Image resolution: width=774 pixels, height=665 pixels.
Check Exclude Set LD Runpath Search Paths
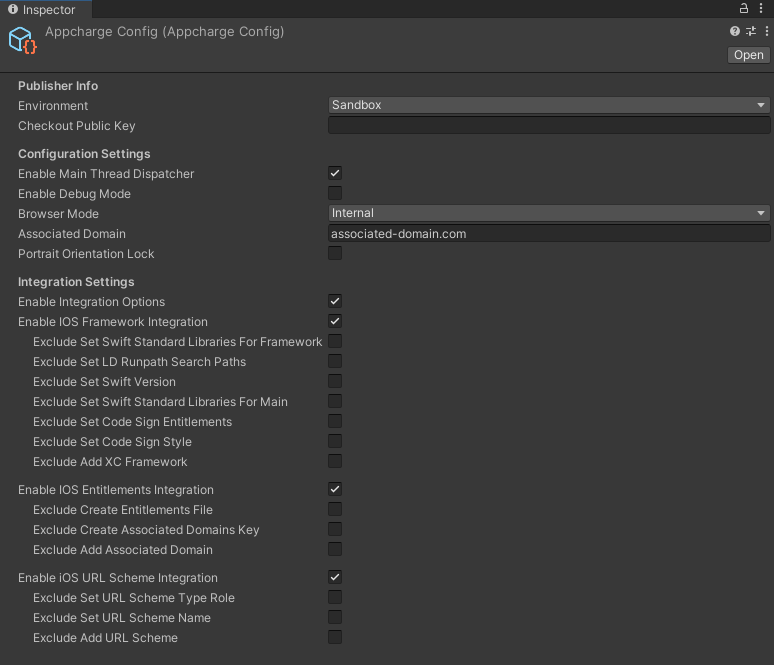(335, 361)
